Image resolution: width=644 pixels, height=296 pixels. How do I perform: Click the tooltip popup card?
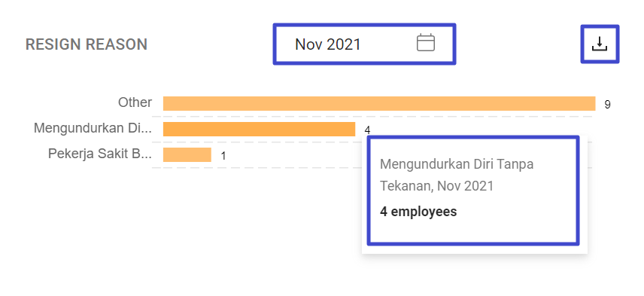click(475, 194)
